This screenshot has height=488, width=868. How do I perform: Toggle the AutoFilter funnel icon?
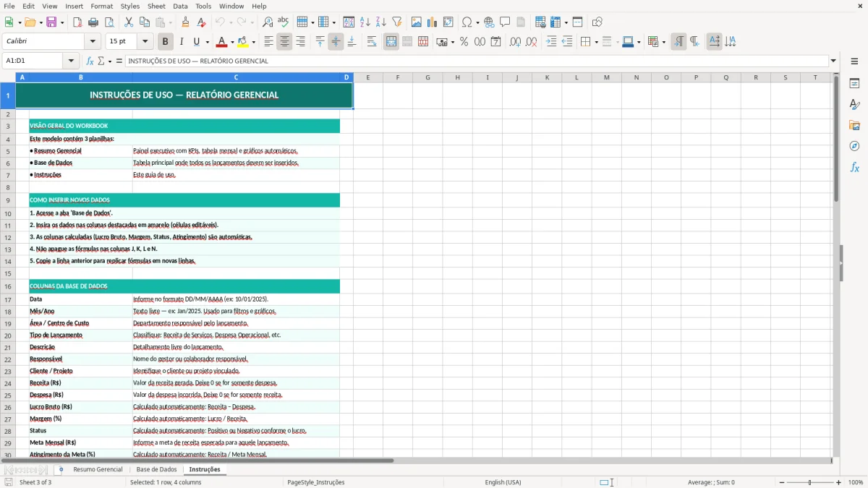tap(397, 22)
